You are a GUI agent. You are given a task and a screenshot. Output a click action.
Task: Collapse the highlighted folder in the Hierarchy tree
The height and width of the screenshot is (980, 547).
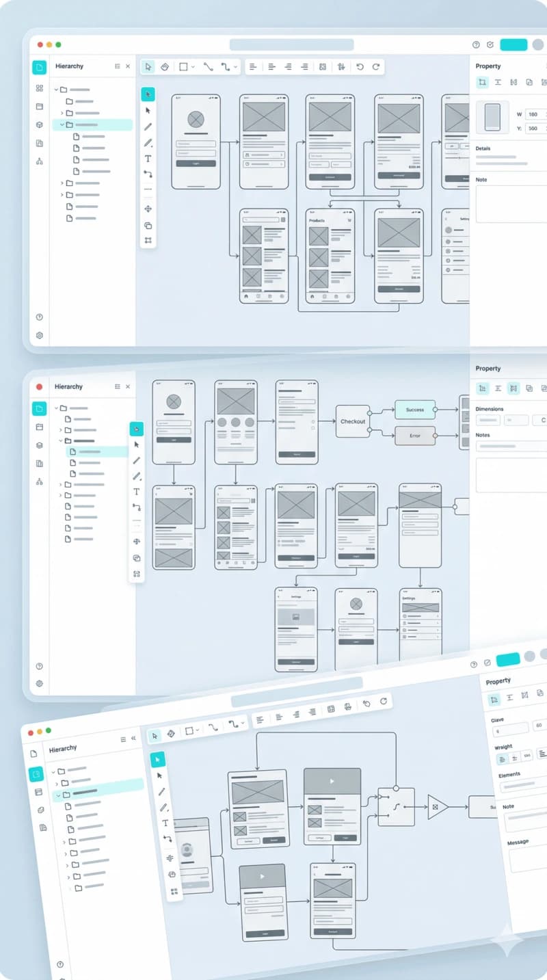click(63, 125)
